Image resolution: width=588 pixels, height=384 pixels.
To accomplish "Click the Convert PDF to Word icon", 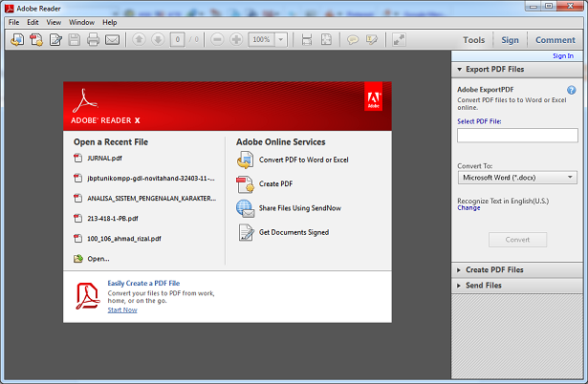I will [x=246, y=160].
